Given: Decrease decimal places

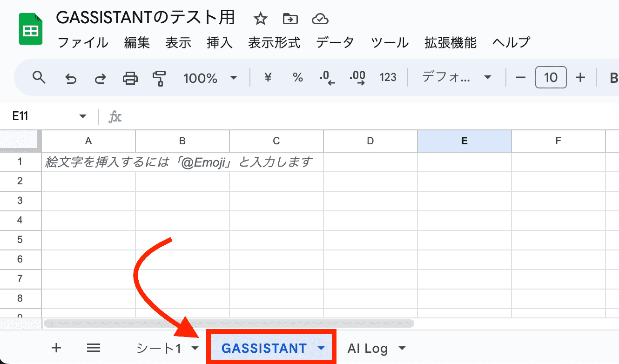Looking at the screenshot, I should point(328,78).
